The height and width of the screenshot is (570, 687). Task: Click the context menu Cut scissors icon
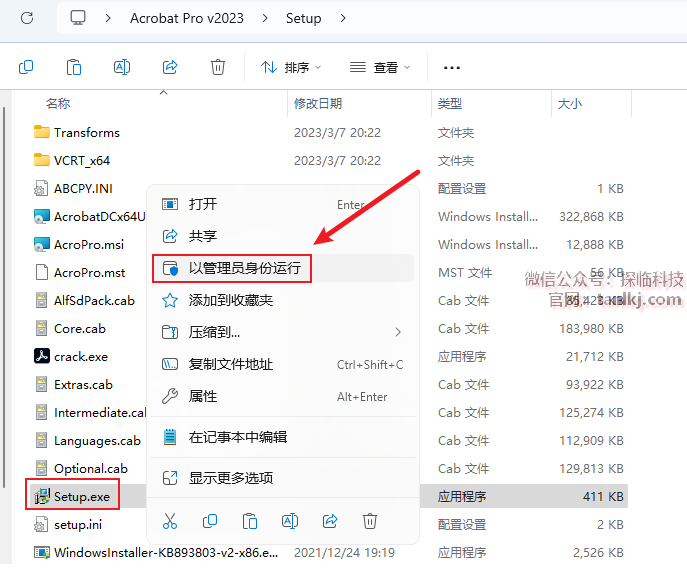point(170,521)
